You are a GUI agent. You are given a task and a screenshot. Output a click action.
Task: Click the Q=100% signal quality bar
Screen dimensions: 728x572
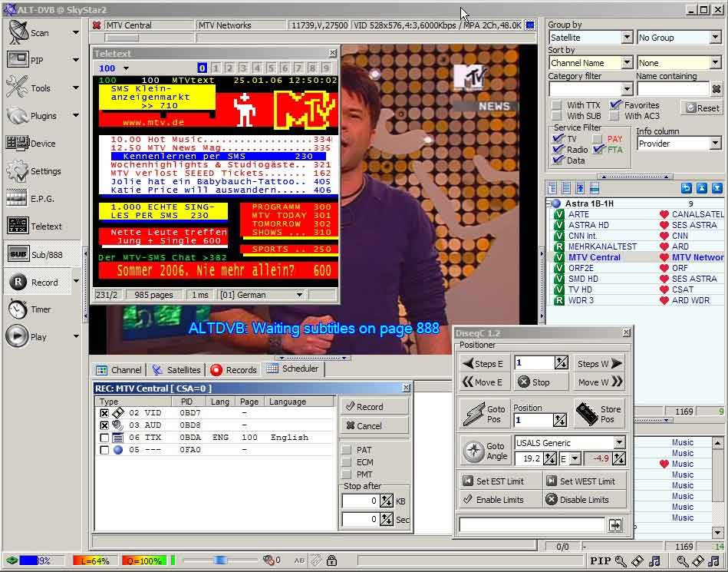click(x=144, y=560)
